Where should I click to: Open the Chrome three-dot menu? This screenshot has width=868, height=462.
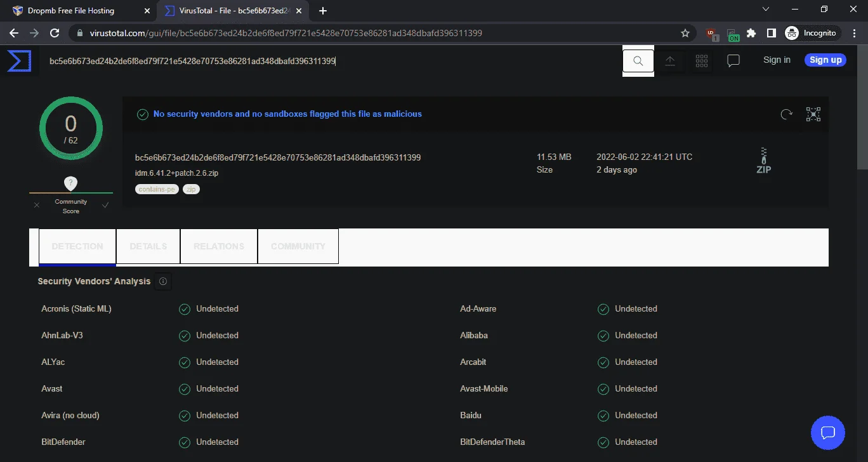tap(854, 33)
